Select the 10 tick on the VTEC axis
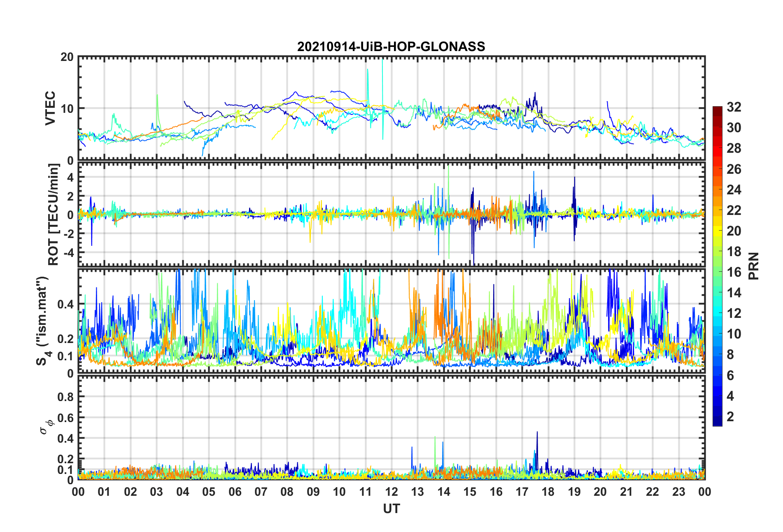The width and height of the screenshot is (783, 532). [x=67, y=109]
